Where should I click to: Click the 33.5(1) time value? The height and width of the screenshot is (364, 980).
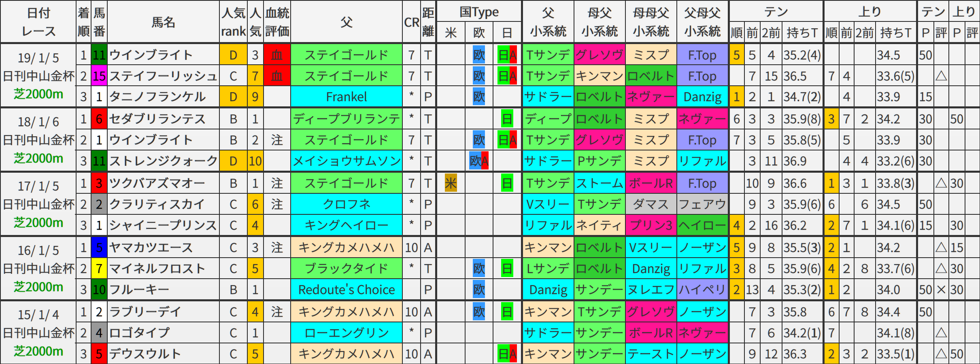[895, 354]
